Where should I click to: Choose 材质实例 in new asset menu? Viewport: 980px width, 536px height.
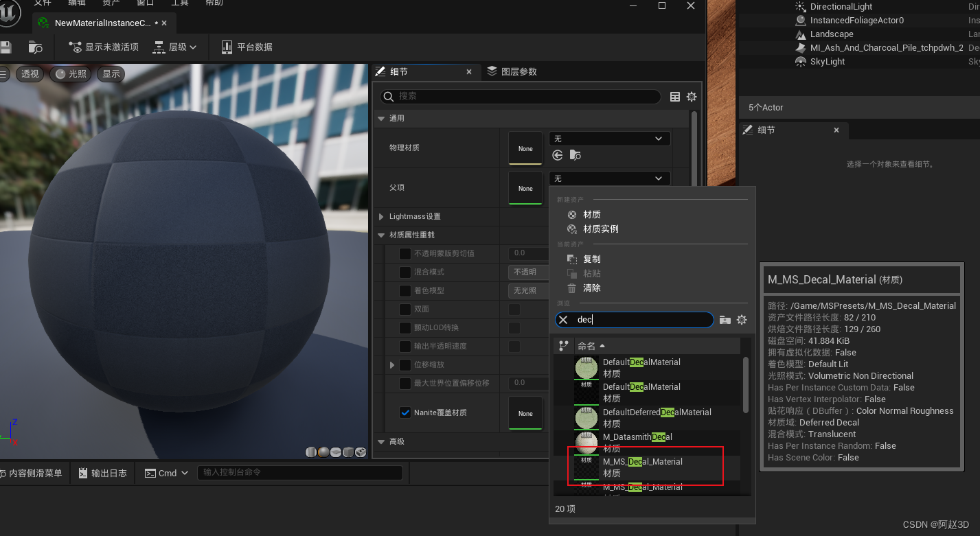point(600,229)
